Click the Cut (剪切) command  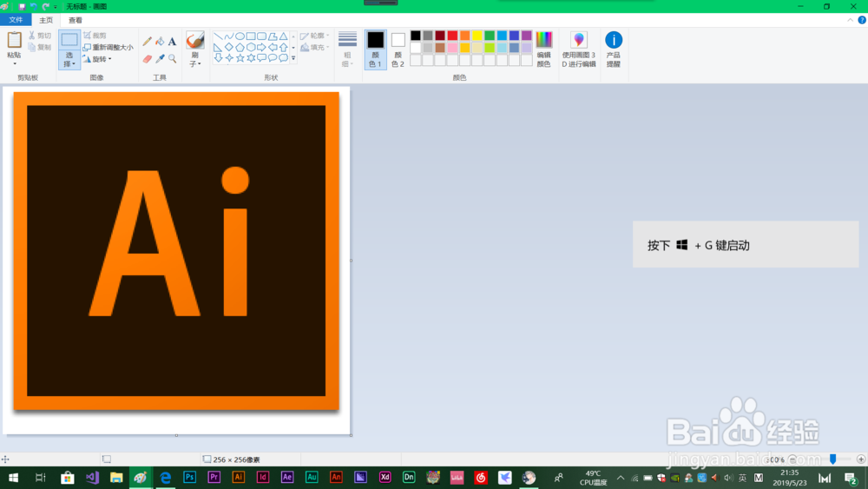[40, 36]
